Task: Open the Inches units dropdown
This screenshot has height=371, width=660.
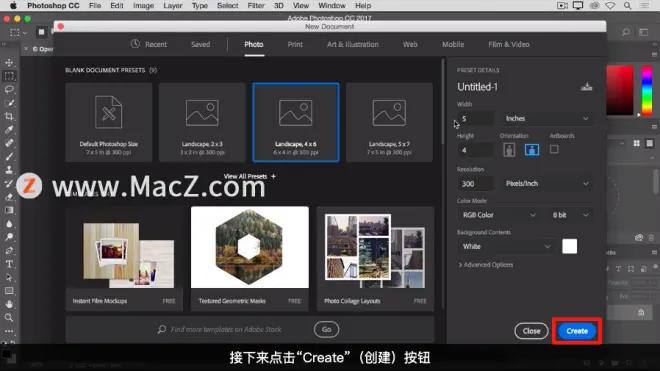Action: pos(546,119)
